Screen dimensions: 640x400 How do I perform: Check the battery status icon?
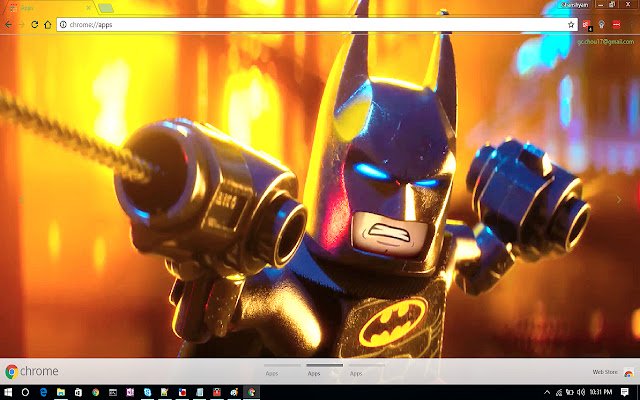point(569,392)
